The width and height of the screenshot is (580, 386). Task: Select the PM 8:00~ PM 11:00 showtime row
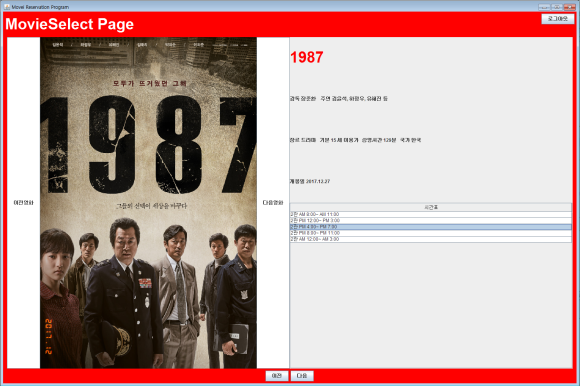point(431,233)
